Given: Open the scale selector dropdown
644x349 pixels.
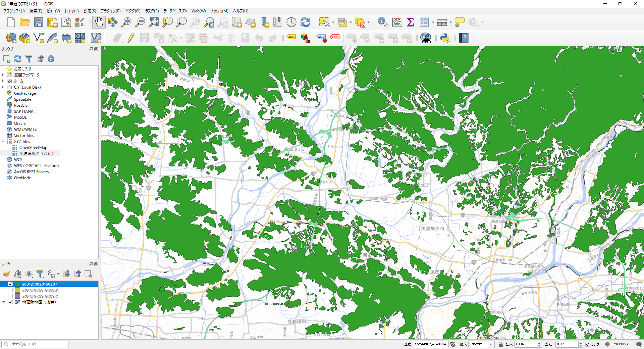Looking at the screenshot, I should coord(491,344).
